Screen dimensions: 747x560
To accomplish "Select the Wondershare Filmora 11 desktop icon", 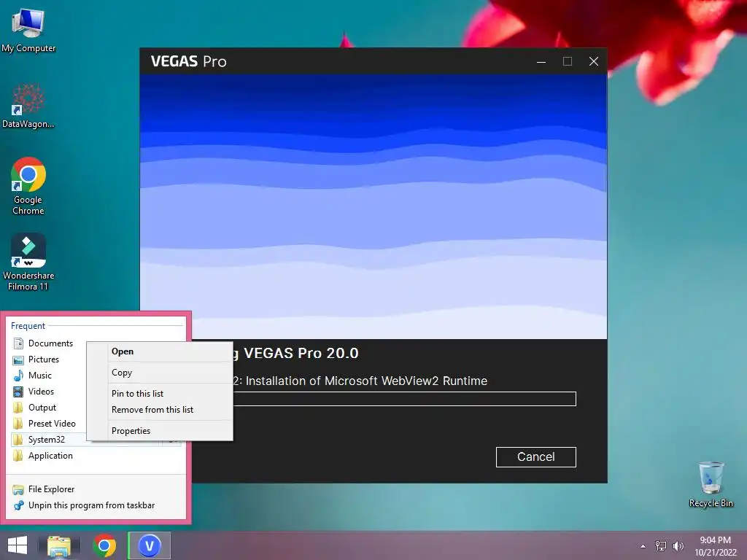I will point(28,262).
